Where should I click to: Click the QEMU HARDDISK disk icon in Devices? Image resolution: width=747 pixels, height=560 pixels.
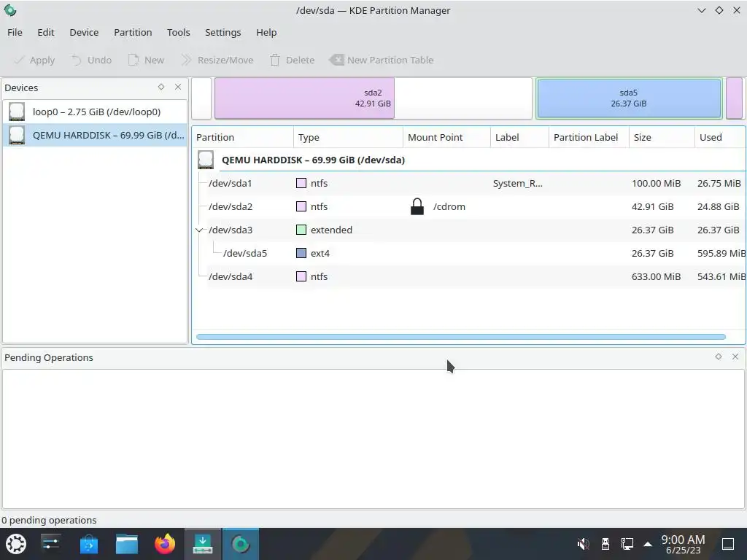[17, 135]
